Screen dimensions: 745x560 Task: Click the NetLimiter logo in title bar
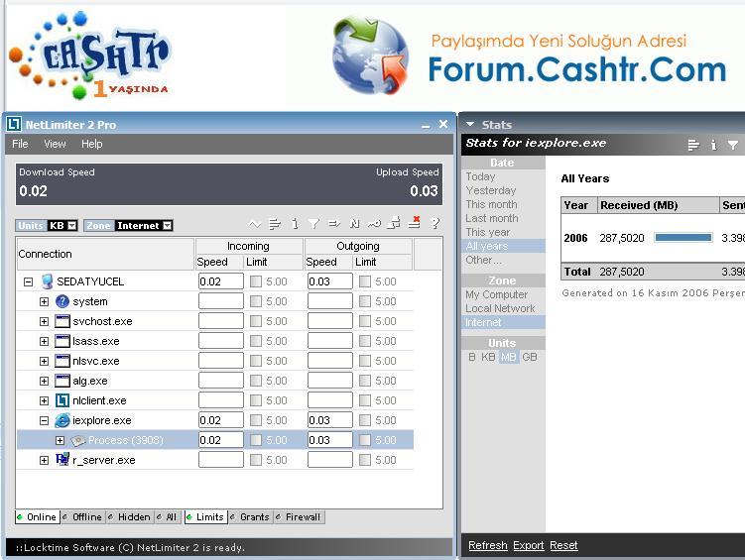14,124
